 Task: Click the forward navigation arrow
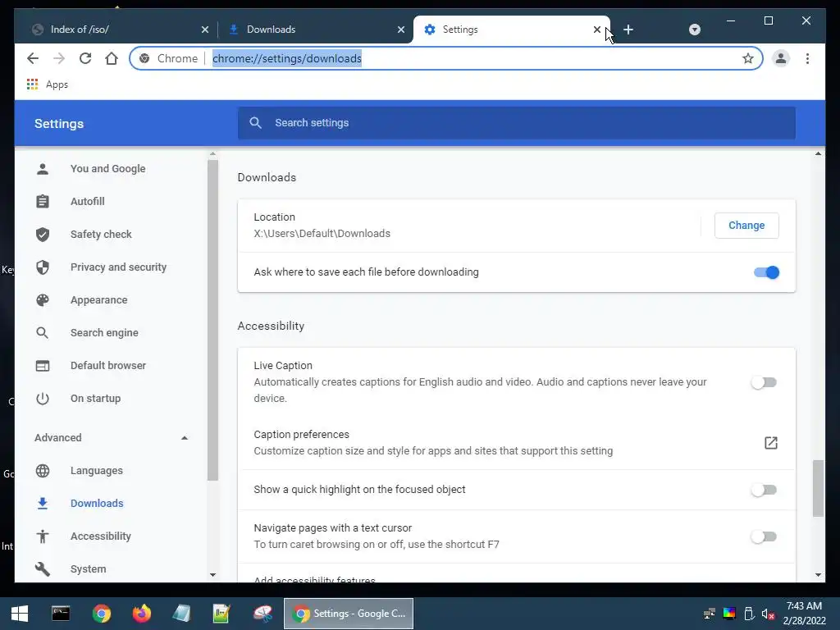point(59,58)
